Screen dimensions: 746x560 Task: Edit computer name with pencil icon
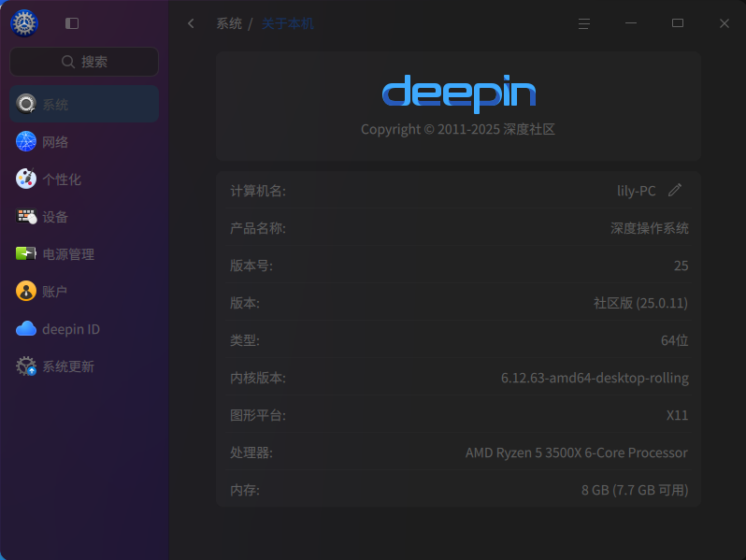point(675,191)
